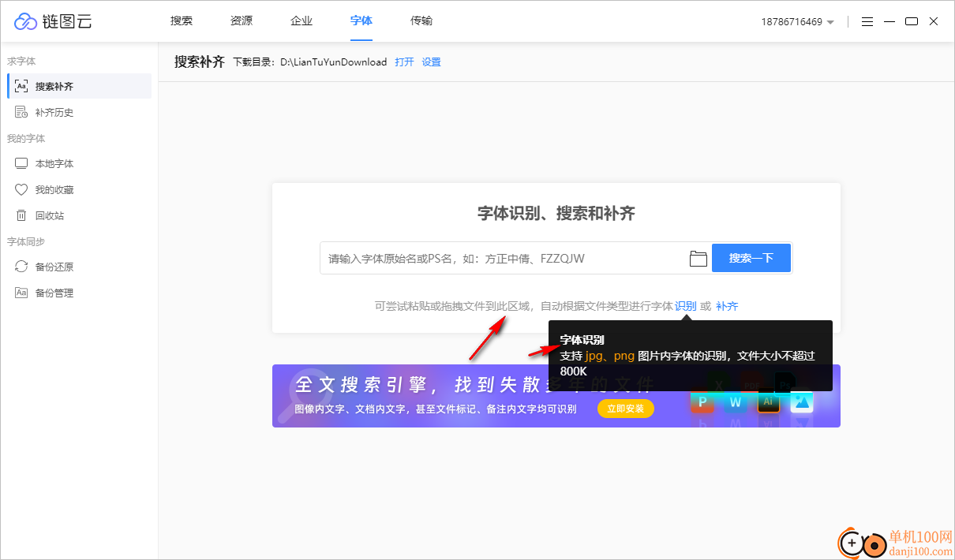The height and width of the screenshot is (560, 955).
Task: Open 设置 to change download directory
Action: pos(431,62)
